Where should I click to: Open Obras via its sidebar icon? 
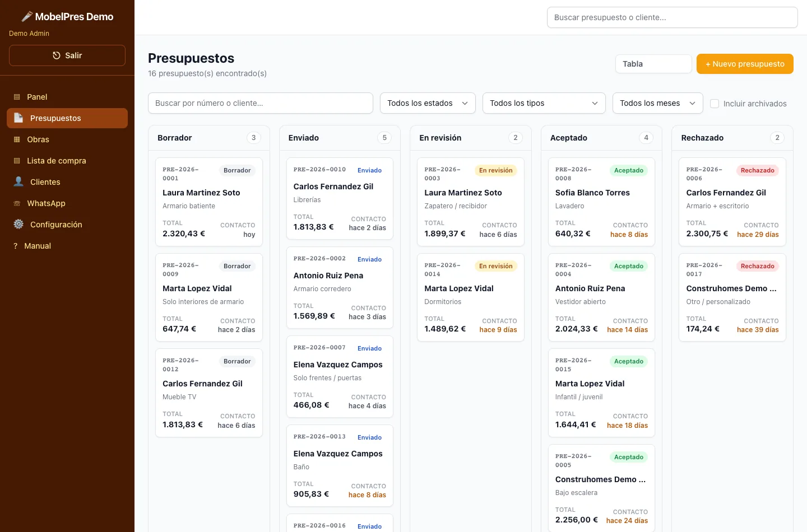(x=17, y=139)
